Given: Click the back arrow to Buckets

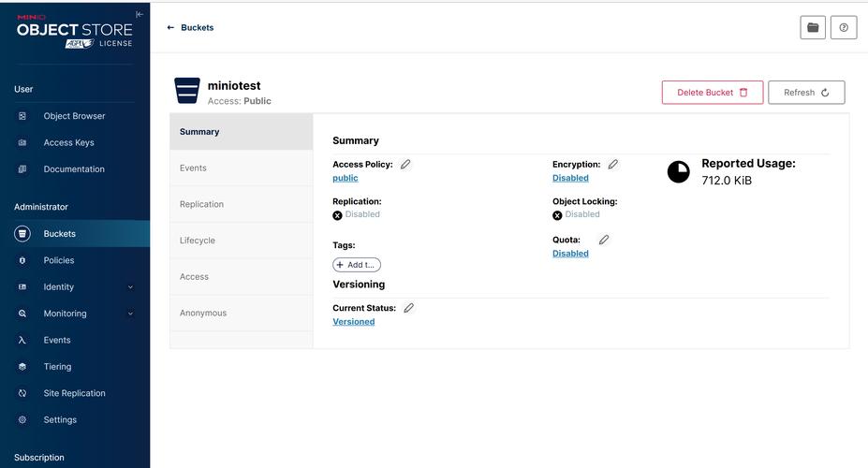Looking at the screenshot, I should [170, 28].
